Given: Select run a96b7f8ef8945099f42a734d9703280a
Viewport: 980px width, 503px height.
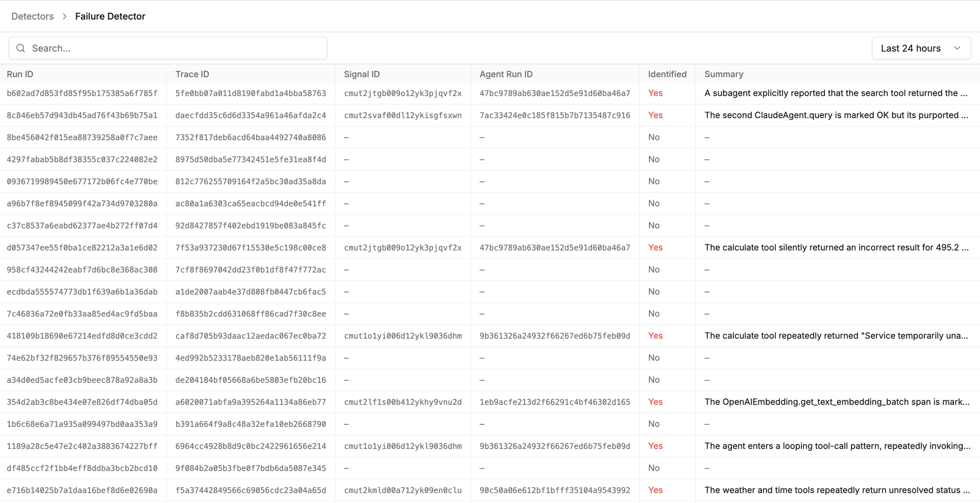Looking at the screenshot, I should coord(82,203).
